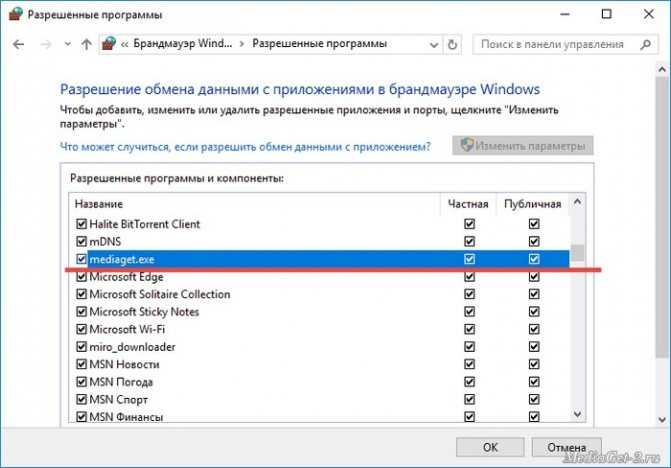Sort by the 'Публичная' column header
The height and width of the screenshot is (468, 671).
pyautogui.click(x=532, y=204)
